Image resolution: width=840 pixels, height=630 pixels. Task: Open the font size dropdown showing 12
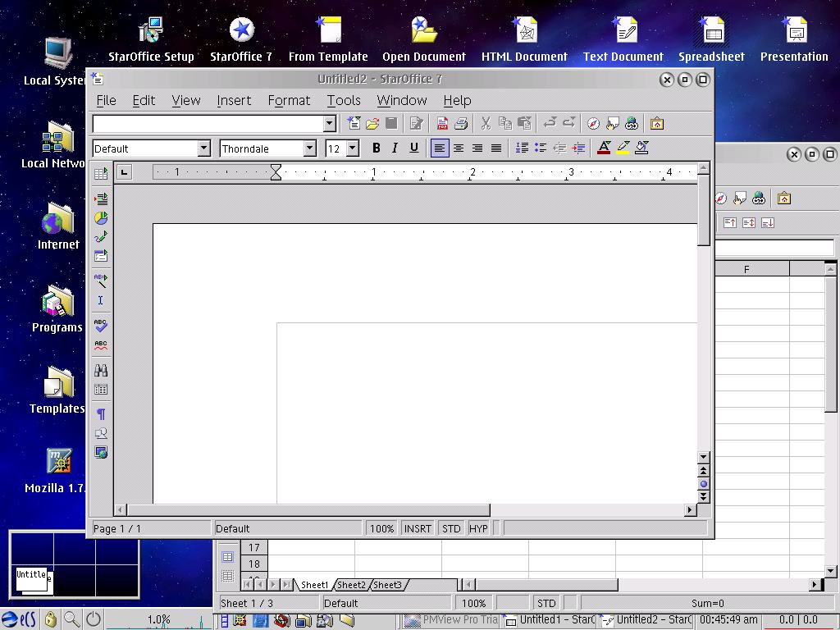352,148
